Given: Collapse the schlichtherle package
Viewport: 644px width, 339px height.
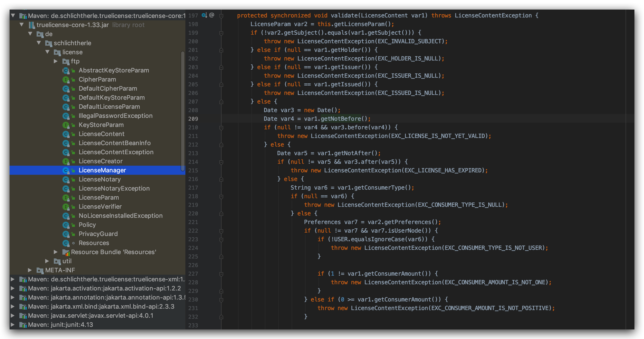Looking at the screenshot, I should (x=39, y=43).
